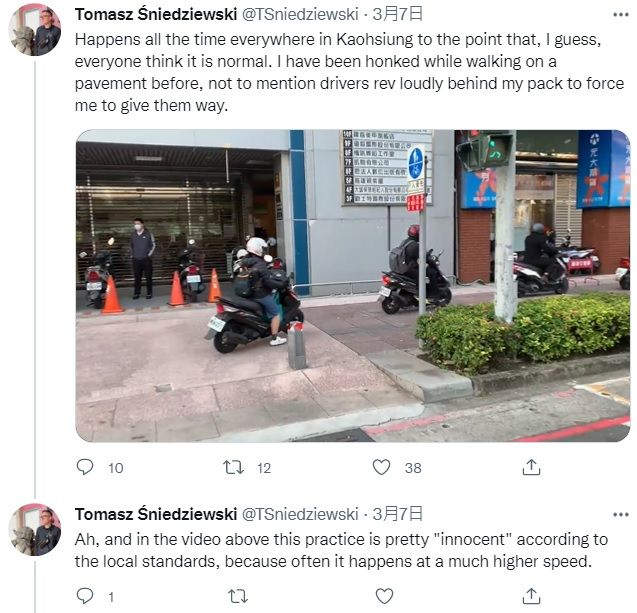Viewport: 637px width, 613px height.
Task: Retweet the second tweet about local standards
Action: (x=238, y=596)
